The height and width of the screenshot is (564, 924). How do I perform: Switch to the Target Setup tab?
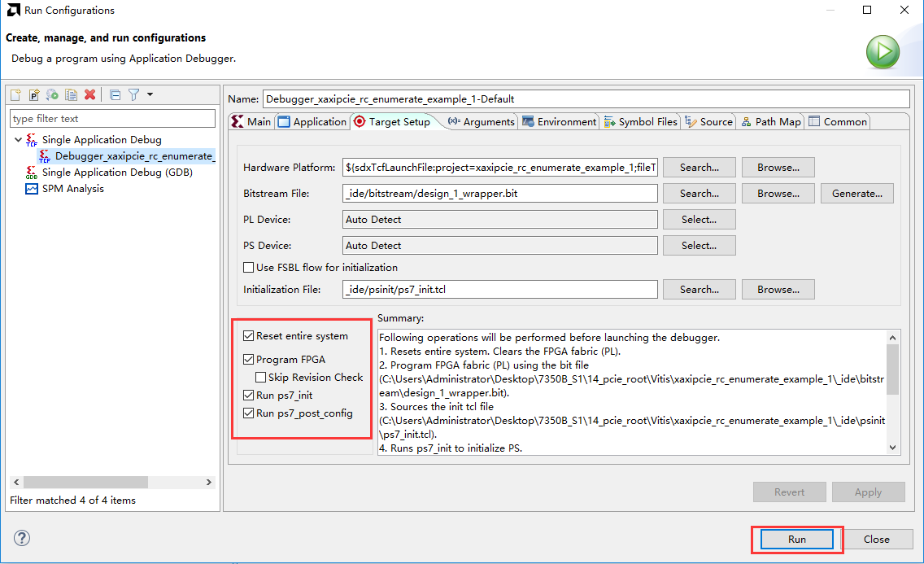click(393, 121)
